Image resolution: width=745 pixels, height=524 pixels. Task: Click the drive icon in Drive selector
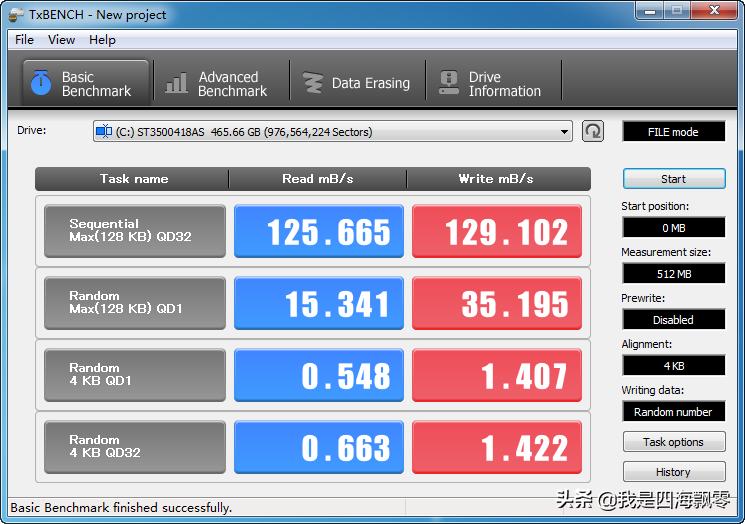click(104, 131)
